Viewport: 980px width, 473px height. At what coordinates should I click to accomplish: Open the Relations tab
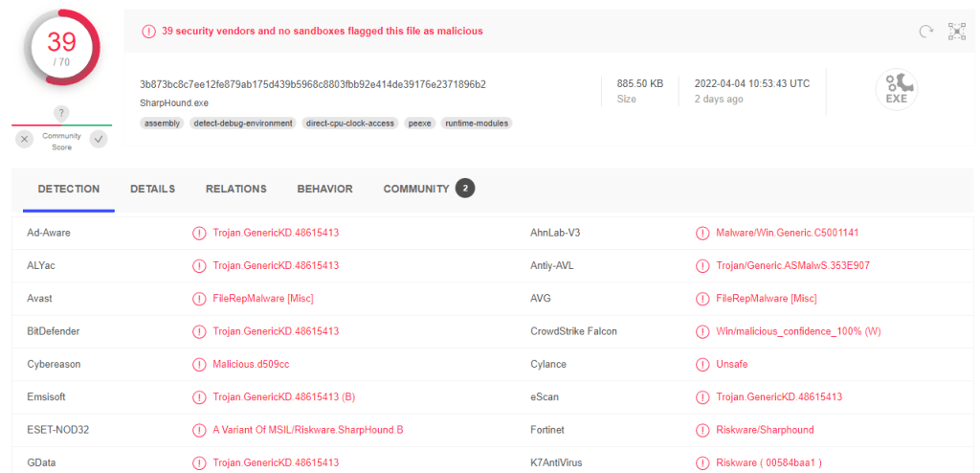235,189
